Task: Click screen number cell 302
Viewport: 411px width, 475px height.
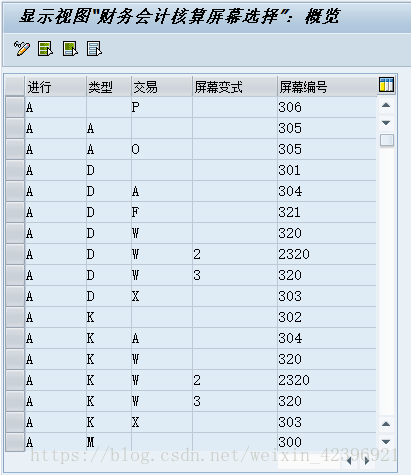Action: [327, 317]
